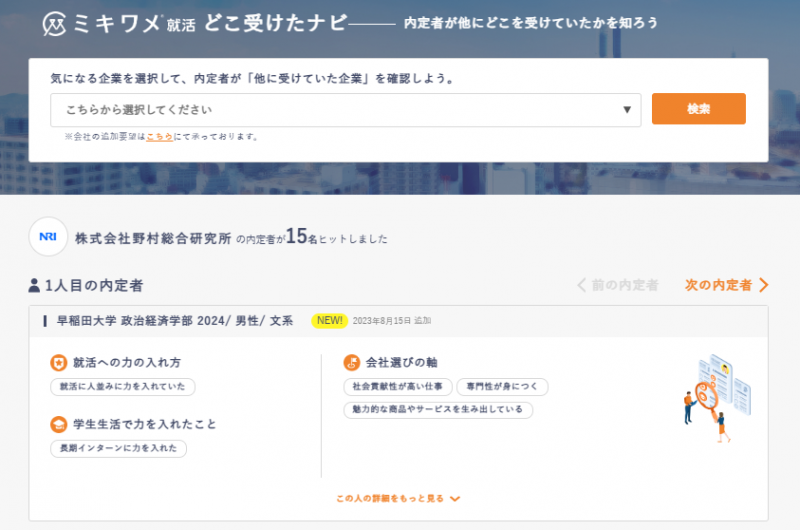Click the orange 検索 button

pyautogui.click(x=698, y=109)
